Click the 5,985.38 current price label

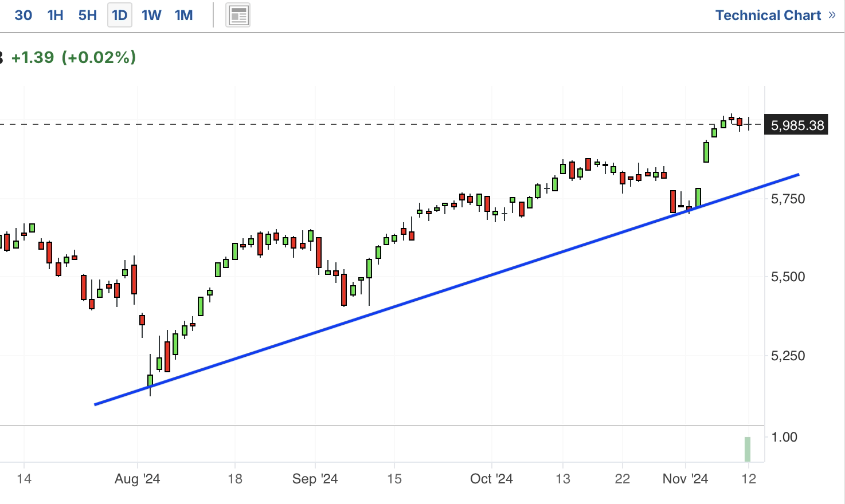(x=797, y=125)
